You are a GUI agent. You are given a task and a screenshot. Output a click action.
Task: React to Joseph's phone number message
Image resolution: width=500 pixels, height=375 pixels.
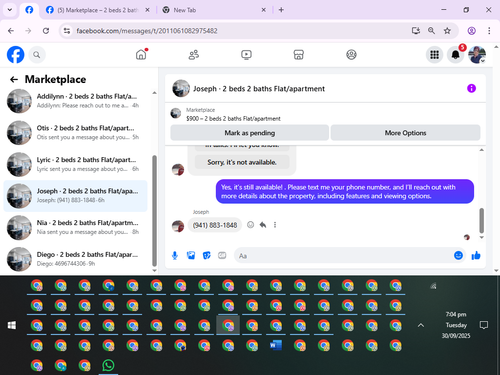pos(250,225)
